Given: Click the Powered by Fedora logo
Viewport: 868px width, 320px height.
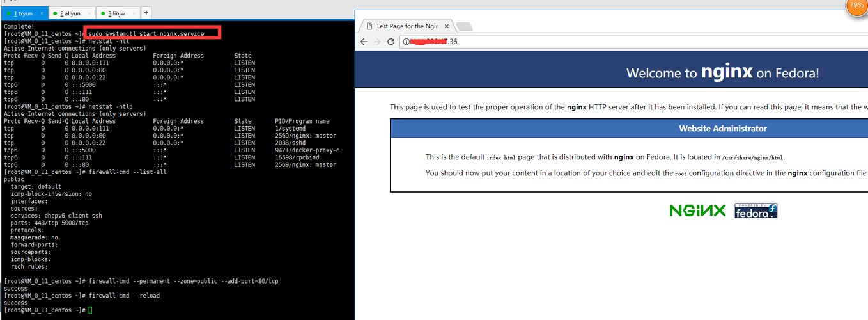Looking at the screenshot, I should tap(756, 211).
